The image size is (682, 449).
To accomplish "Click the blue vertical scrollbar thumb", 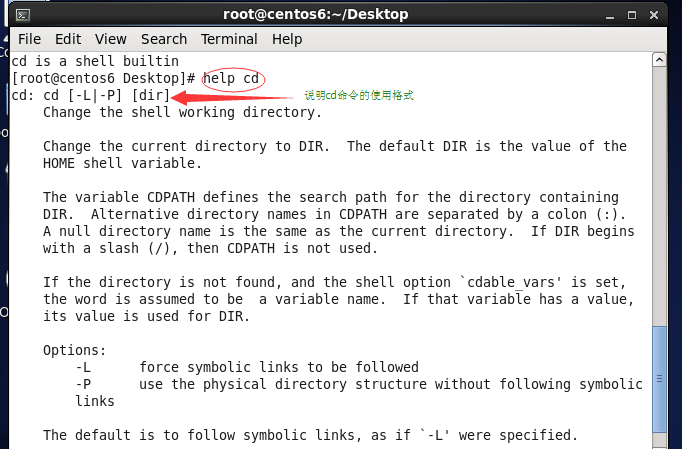I will (659, 379).
